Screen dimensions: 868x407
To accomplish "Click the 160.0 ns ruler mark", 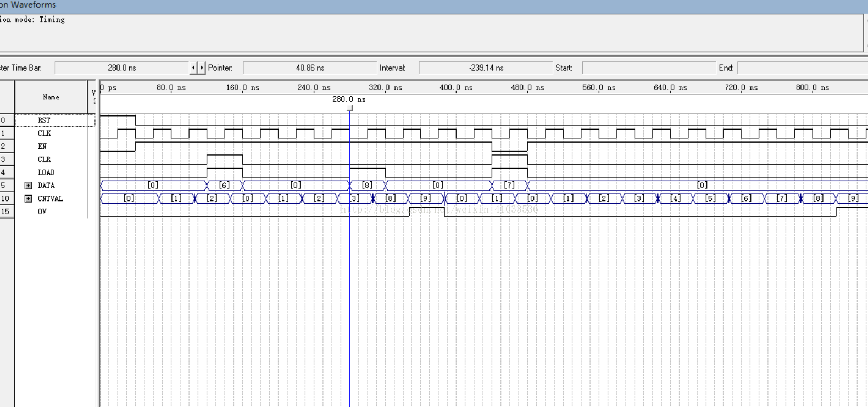I will 243,87.
